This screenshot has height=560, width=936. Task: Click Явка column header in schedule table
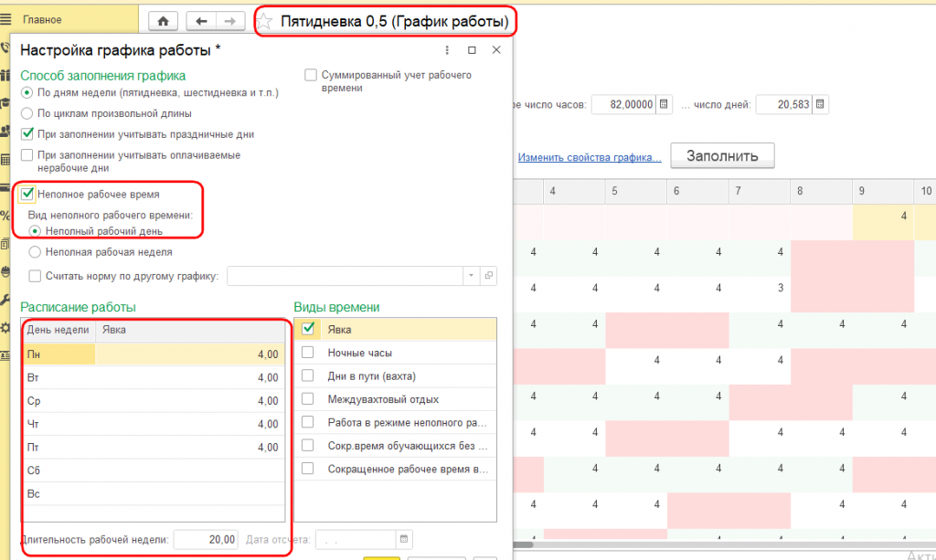190,330
